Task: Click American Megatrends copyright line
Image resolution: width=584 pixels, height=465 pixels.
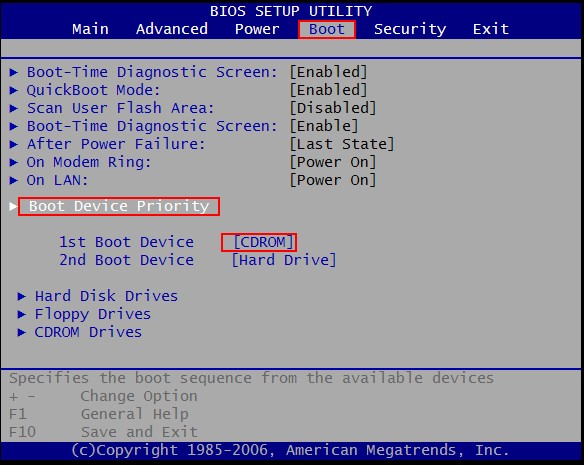Action: pos(290,450)
